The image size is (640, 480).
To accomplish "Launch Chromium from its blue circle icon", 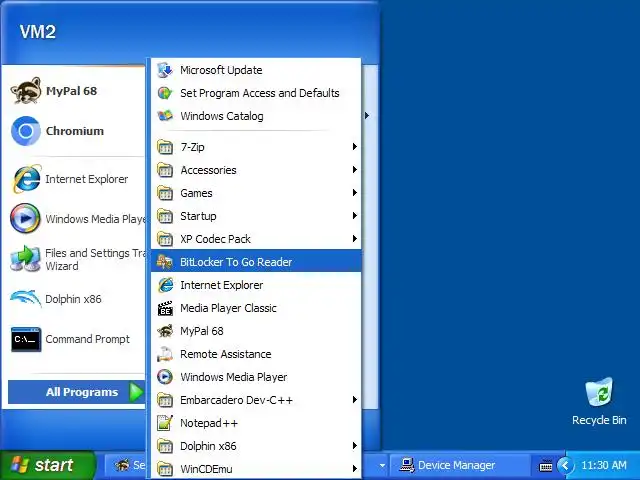I will pyautogui.click(x=26, y=131).
